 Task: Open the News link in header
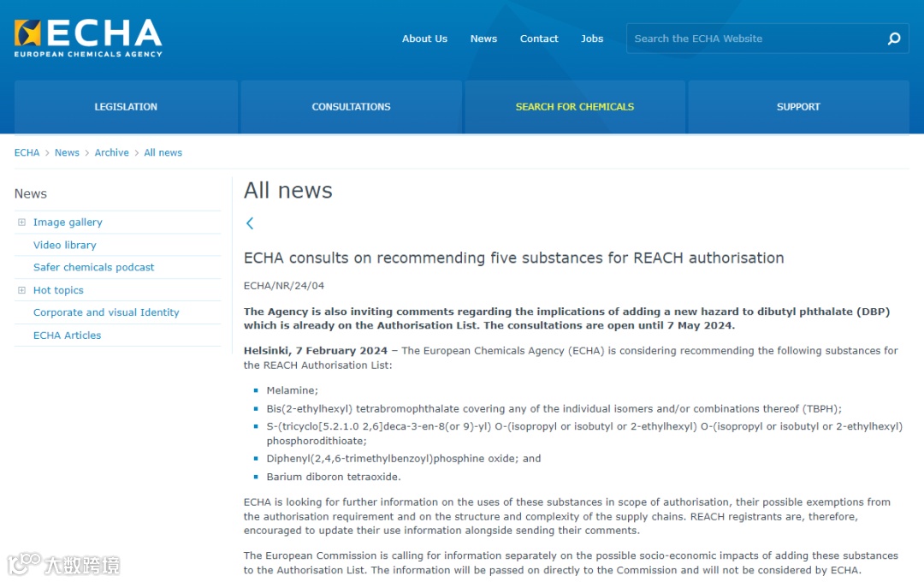tap(483, 39)
